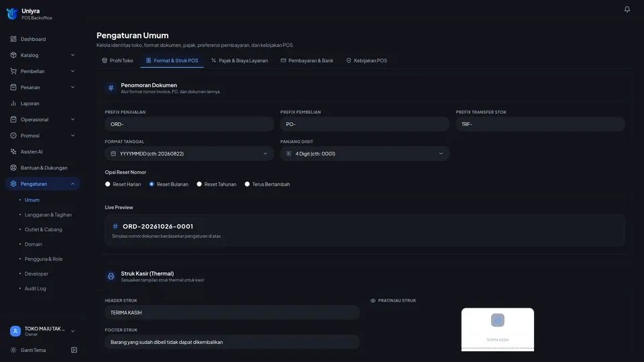Expand the Pembelian menu chevron
Image resolution: width=644 pixels, height=362 pixels.
coord(72,71)
